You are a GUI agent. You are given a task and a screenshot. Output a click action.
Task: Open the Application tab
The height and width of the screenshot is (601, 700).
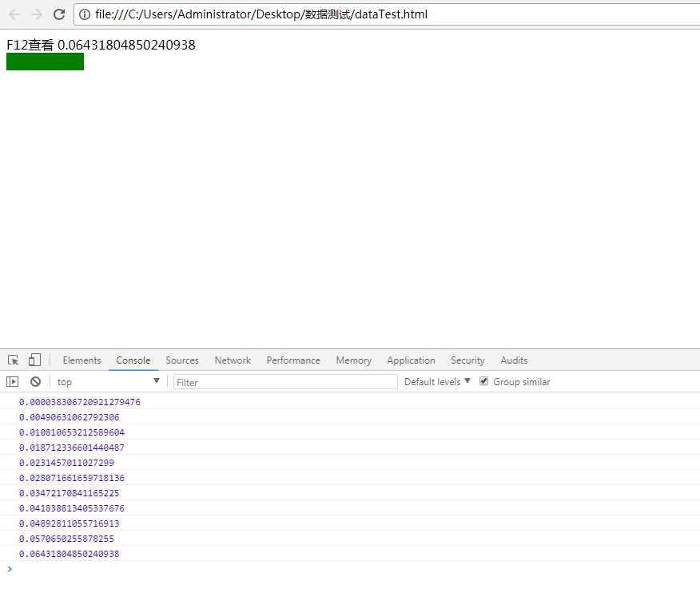(x=412, y=360)
